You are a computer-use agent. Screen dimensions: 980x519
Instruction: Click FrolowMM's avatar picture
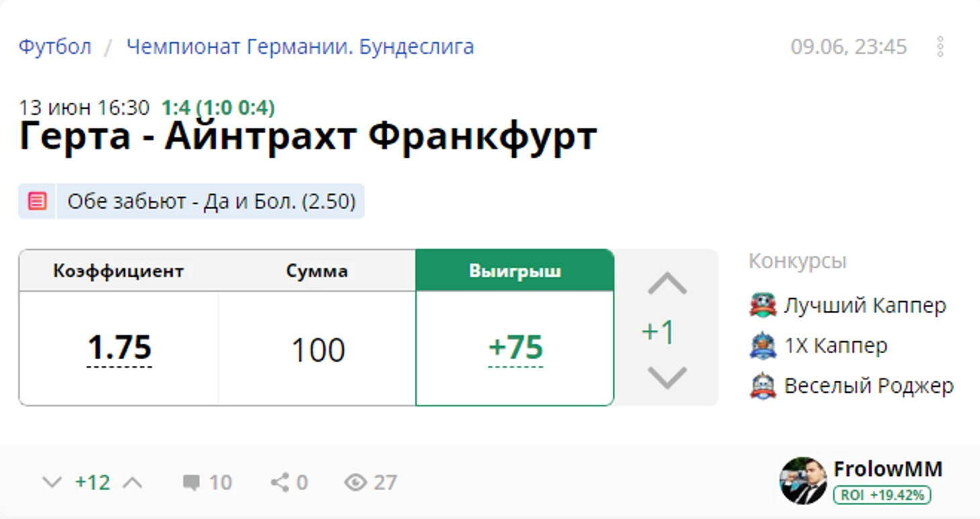pyautogui.click(x=803, y=481)
